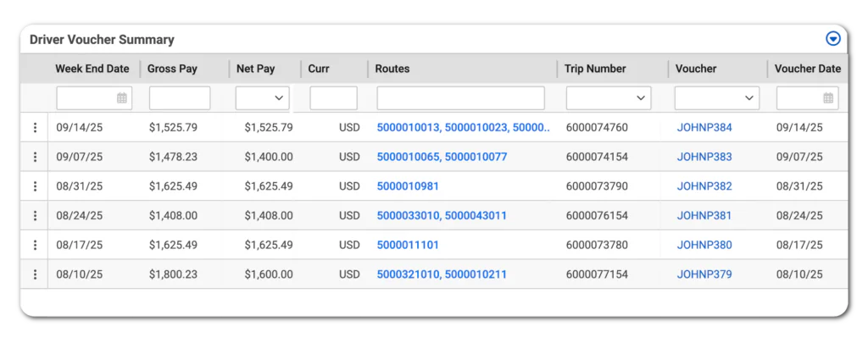Image resolution: width=868 pixels, height=343 pixels.
Task: Sort by Curr column header
Action: pos(319,69)
